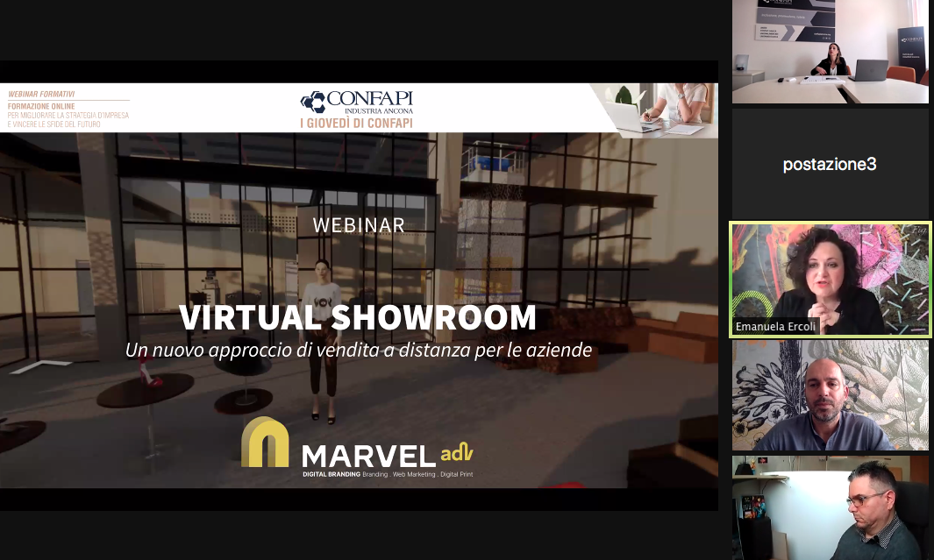This screenshot has height=560, width=934.
Task: Click the Confapi Industria Ancona logo
Action: pyautogui.click(x=356, y=103)
